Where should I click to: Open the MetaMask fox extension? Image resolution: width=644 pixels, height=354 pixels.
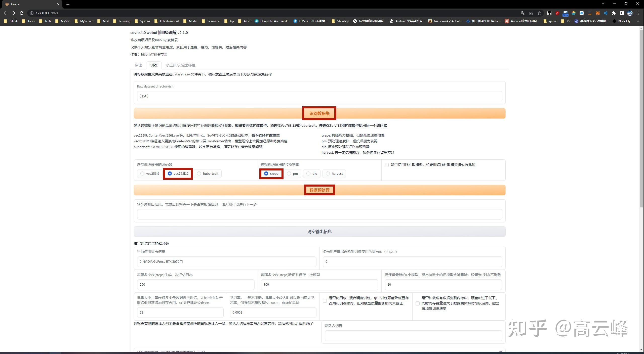[598, 13]
